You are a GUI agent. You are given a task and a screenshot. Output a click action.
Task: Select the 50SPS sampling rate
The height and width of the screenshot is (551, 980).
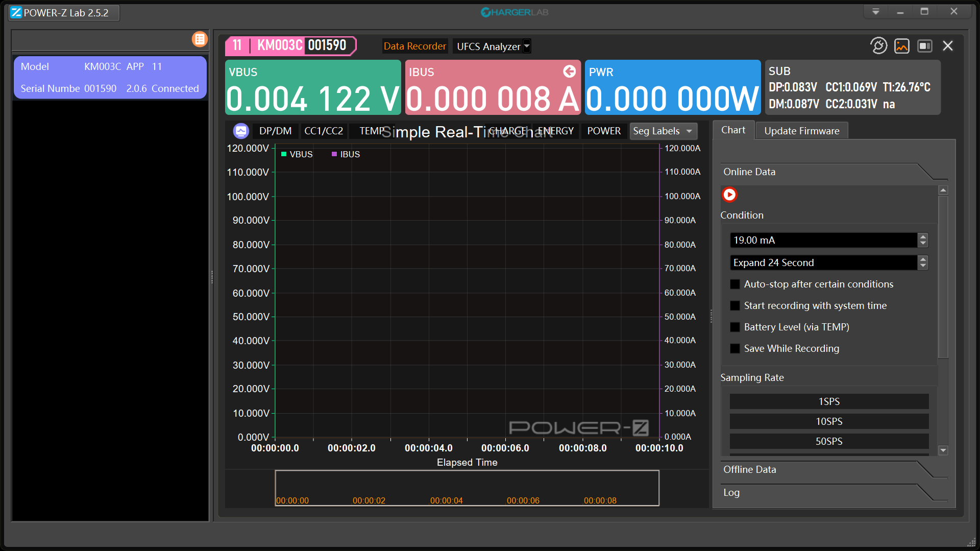point(829,441)
